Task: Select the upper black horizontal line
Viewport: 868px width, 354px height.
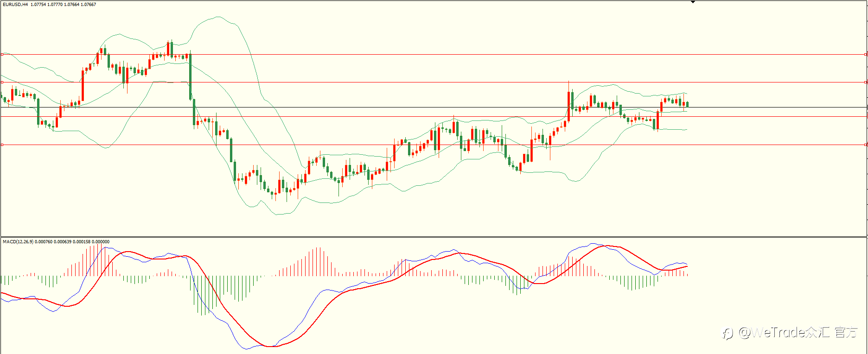Action: pos(434,107)
